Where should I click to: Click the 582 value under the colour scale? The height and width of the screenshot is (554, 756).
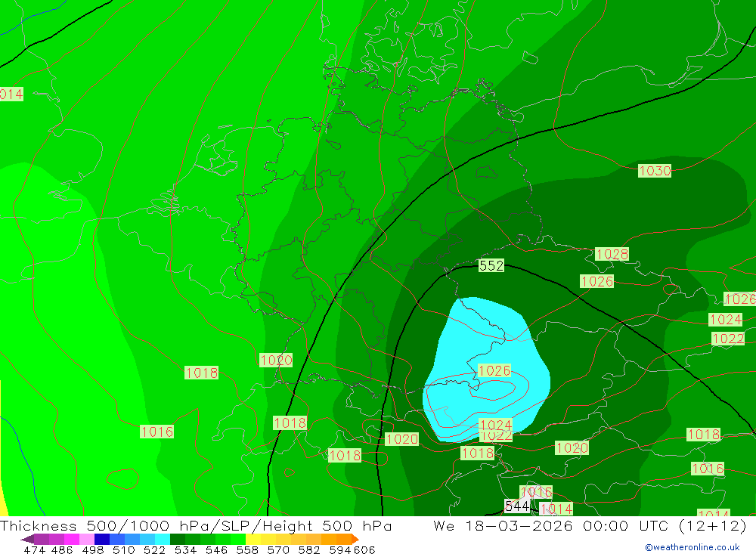(x=308, y=549)
